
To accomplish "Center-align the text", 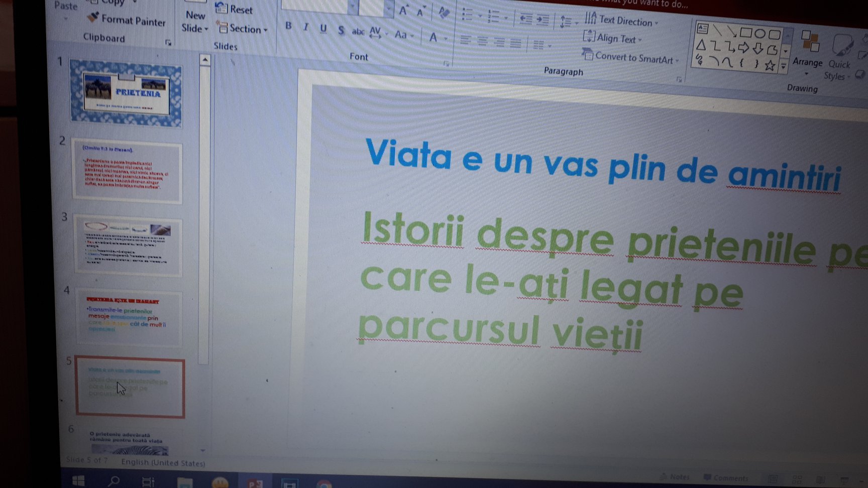I will click(x=482, y=41).
